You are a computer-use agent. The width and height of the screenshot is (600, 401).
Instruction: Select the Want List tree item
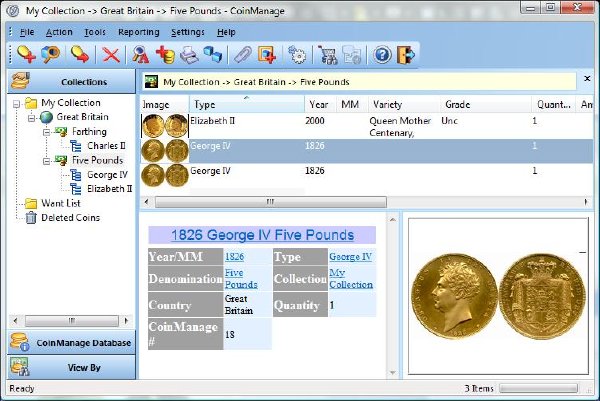60,203
